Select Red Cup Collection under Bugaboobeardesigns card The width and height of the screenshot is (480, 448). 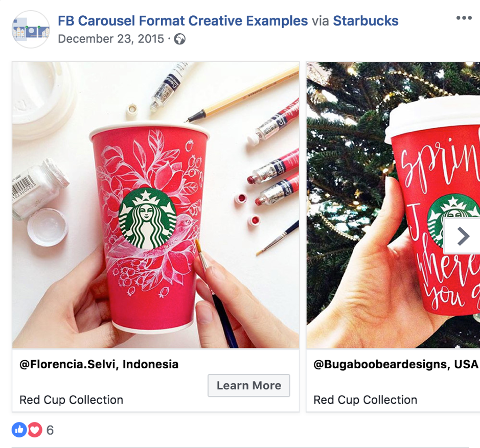[x=365, y=400]
